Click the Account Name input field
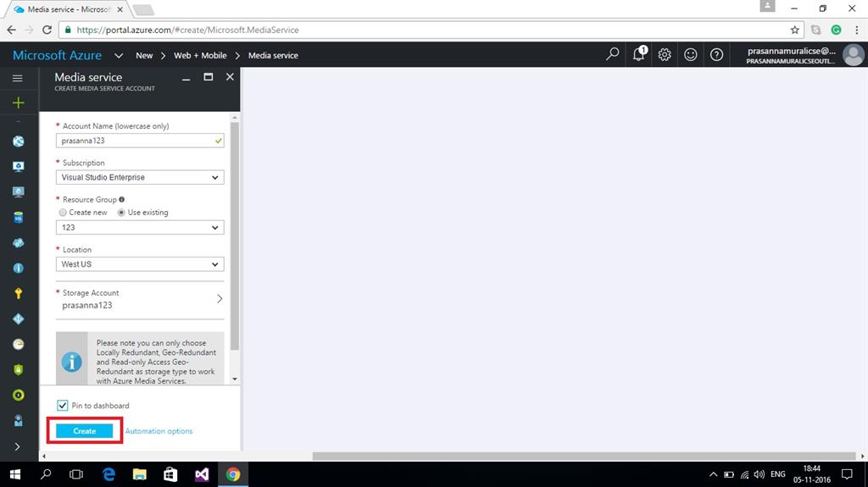 click(x=140, y=141)
